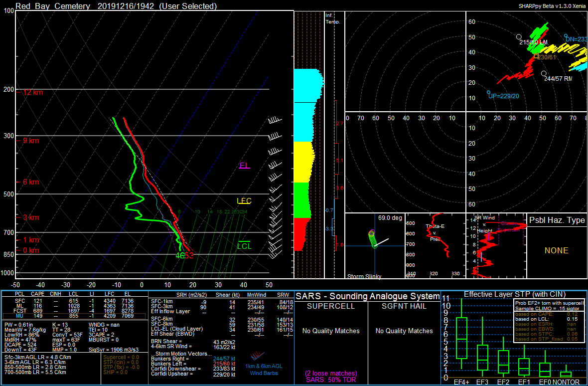Click the Corfidi Downshear 233/83 kt value
Screen dimensions: 588x386
pyautogui.click(x=225, y=369)
